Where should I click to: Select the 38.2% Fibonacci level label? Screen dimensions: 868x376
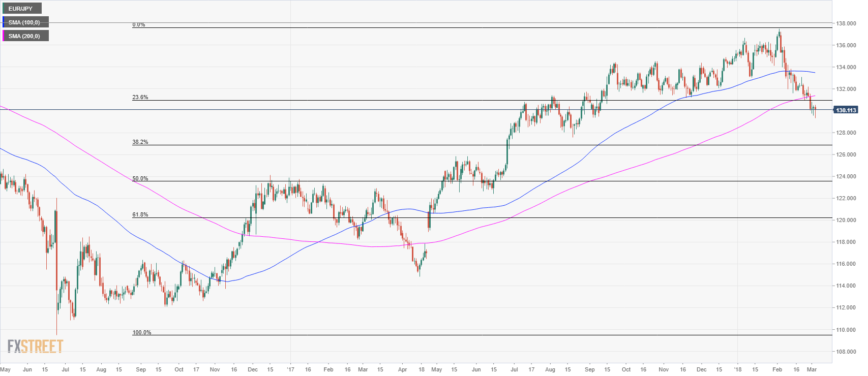(x=140, y=142)
